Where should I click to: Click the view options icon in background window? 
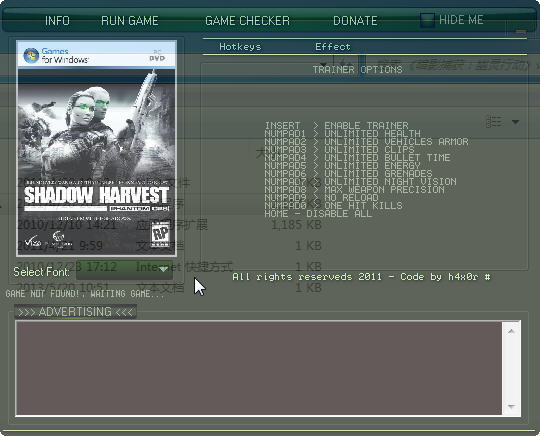point(494,122)
